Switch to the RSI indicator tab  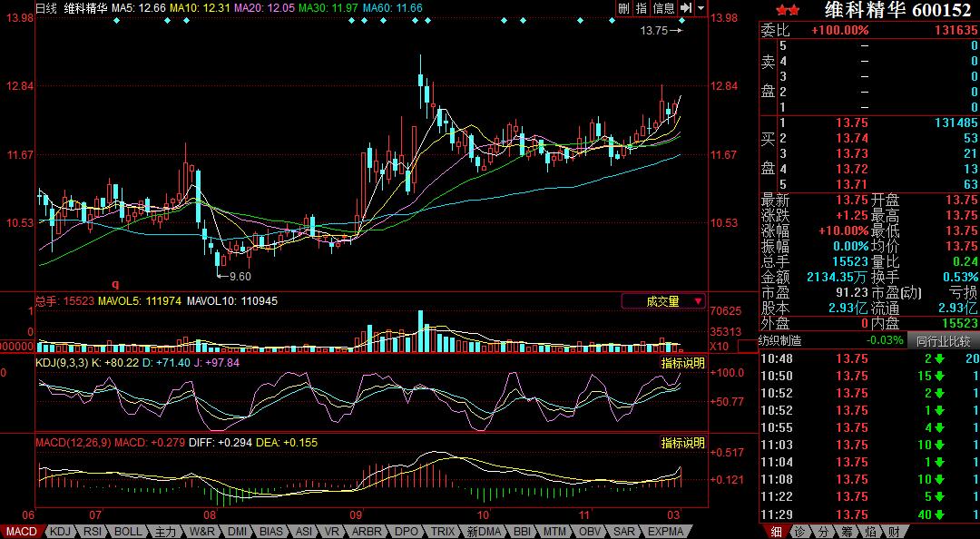93,532
